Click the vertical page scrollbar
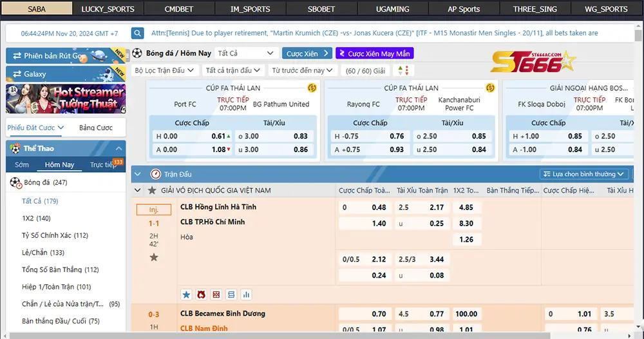Image resolution: width=644 pixels, height=339 pixels. (x=638, y=36)
